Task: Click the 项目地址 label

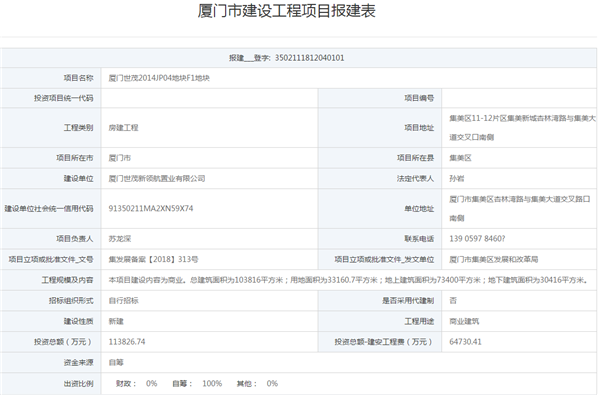Action: pos(419,127)
